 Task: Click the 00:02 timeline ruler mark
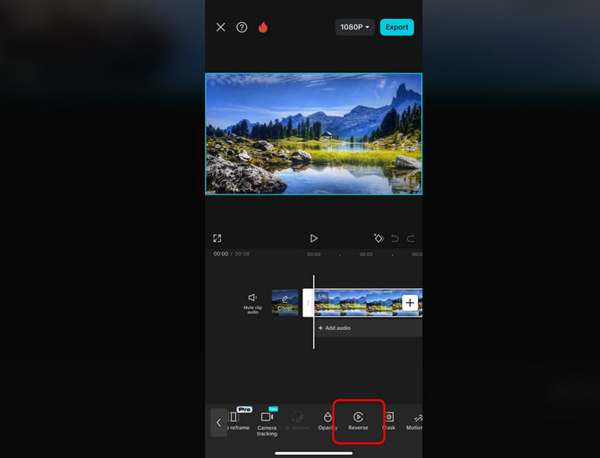click(366, 254)
